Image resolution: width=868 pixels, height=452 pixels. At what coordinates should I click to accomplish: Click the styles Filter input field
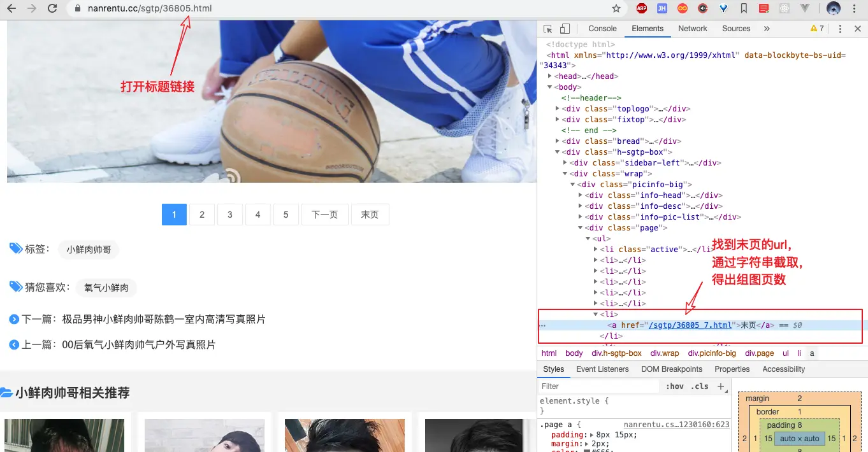598,386
